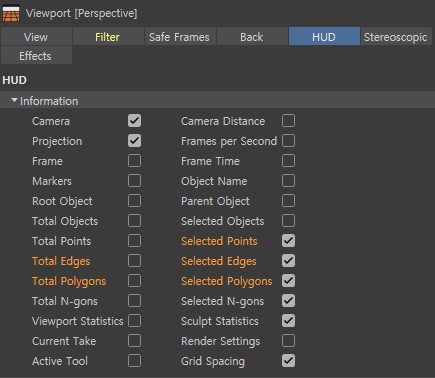Uncheck the Grid Spacing box
The height and width of the screenshot is (378, 435).
click(x=288, y=361)
